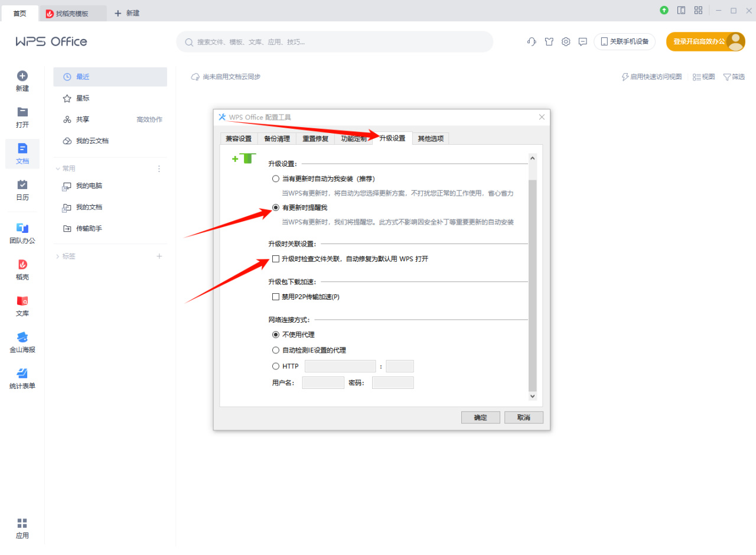Click the HTTP proxy address field

[x=340, y=366]
